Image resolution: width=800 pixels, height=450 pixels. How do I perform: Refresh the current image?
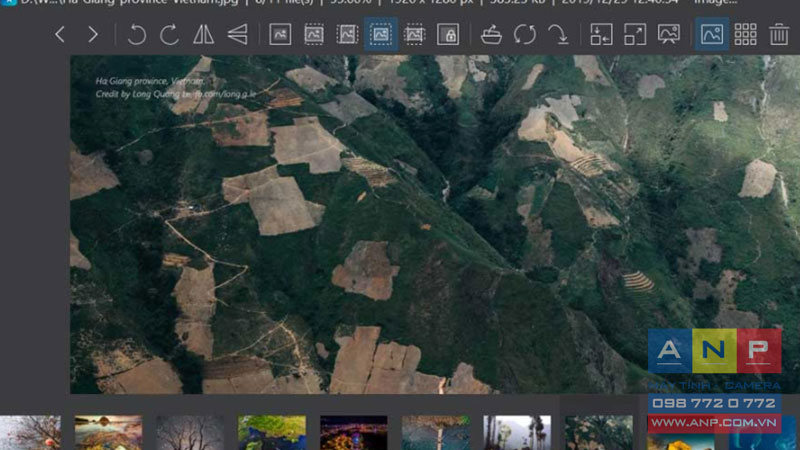[525, 35]
